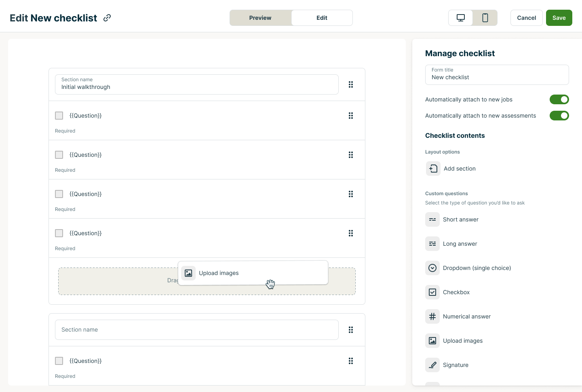Disable automatically attach to new jobs
The image size is (582, 392).
pos(559,99)
